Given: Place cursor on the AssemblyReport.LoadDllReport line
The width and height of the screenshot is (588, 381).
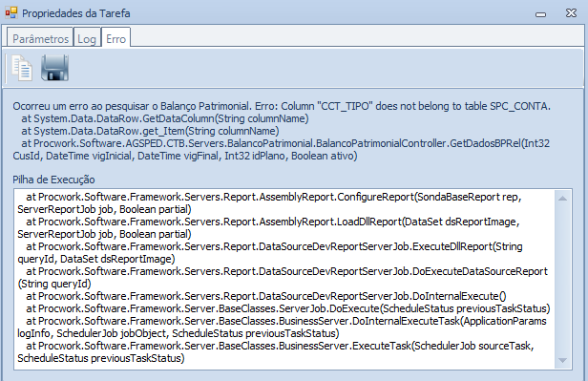Looking at the screenshot, I should pyautogui.click(x=268, y=227).
